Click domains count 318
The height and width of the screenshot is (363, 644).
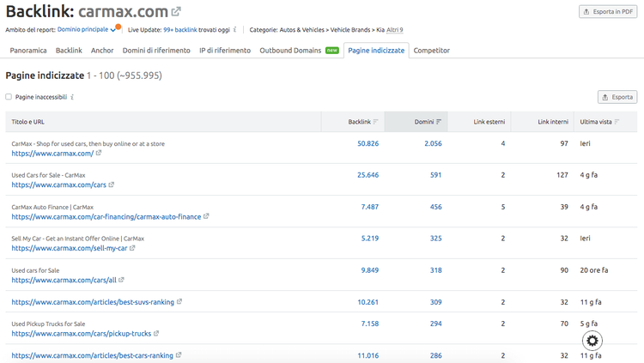tap(435, 270)
